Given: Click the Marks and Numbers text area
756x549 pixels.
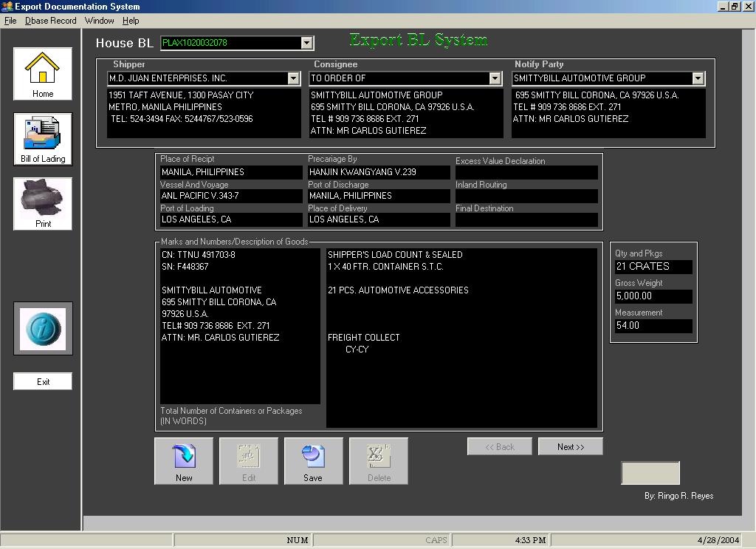Looking at the screenshot, I should 240,326.
